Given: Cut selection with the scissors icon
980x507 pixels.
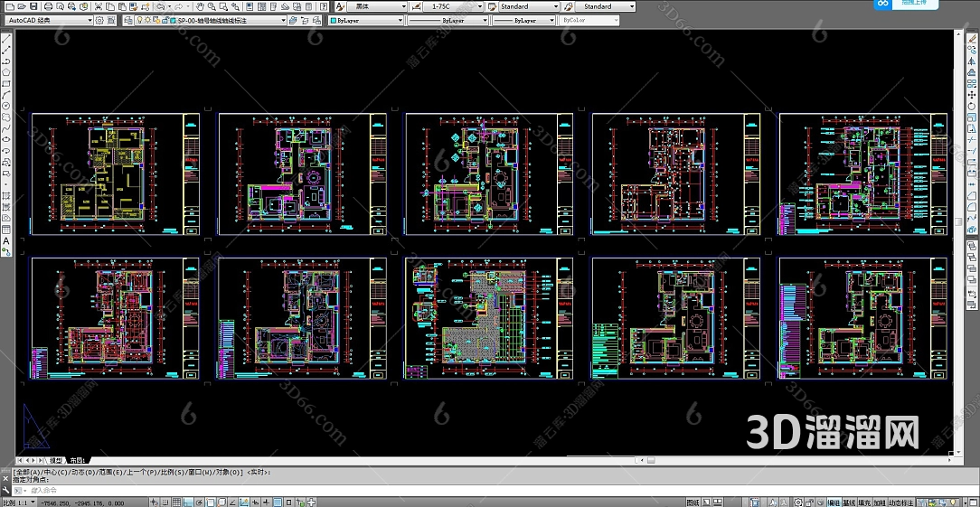Looking at the screenshot, I should (x=99, y=6).
